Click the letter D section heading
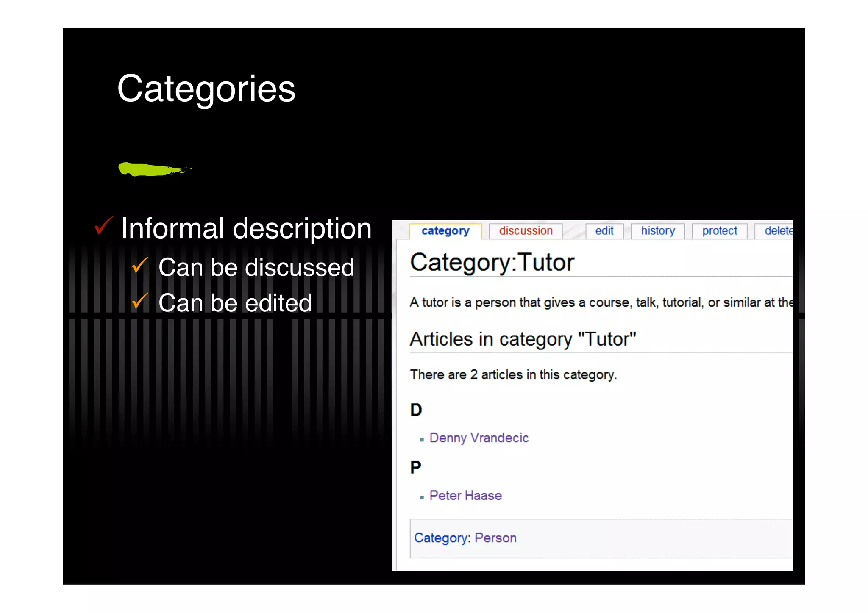 pos(416,410)
